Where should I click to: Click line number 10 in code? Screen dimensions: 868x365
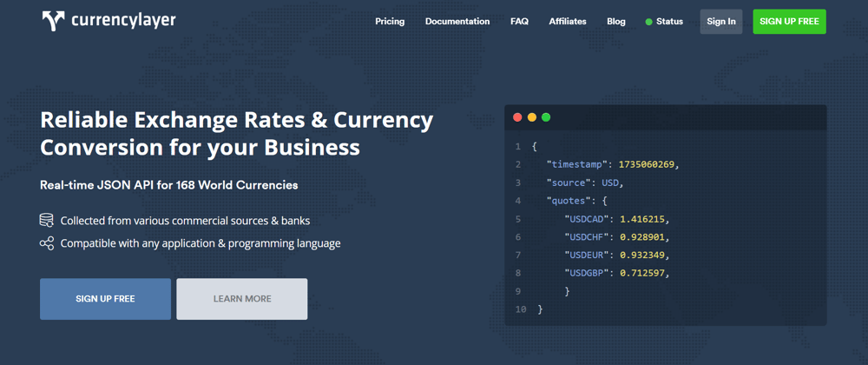coord(520,309)
